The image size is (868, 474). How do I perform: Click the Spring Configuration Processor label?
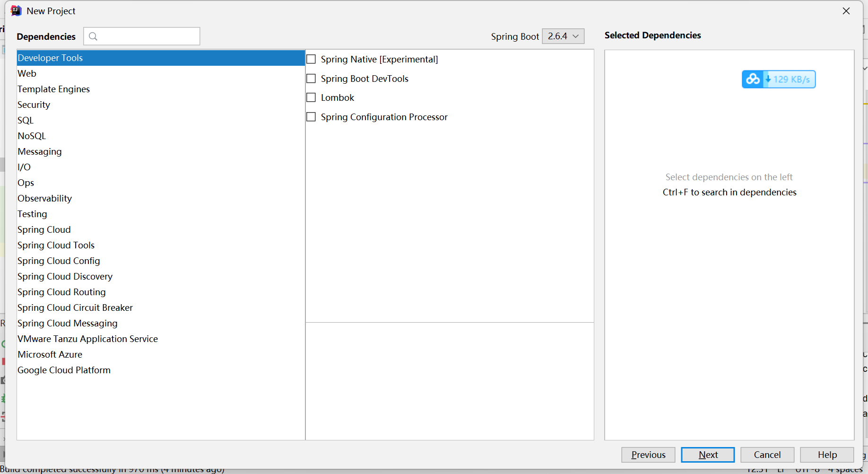(x=384, y=117)
